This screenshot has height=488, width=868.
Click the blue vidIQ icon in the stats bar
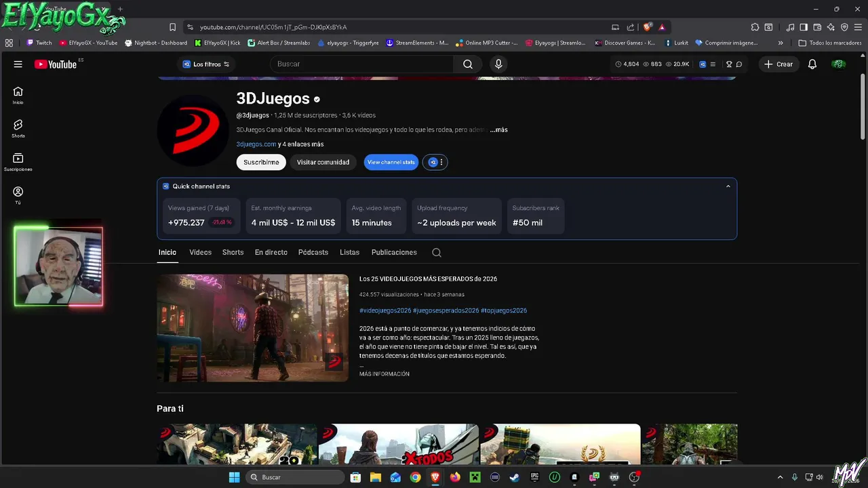pyautogui.click(x=703, y=64)
